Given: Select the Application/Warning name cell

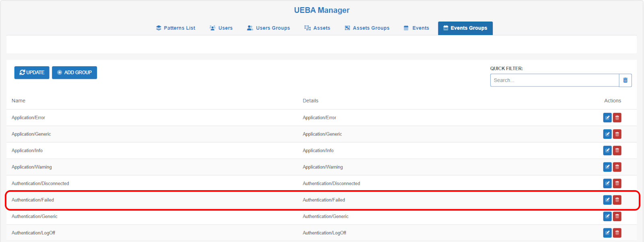Looking at the screenshot, I should click(x=32, y=167).
